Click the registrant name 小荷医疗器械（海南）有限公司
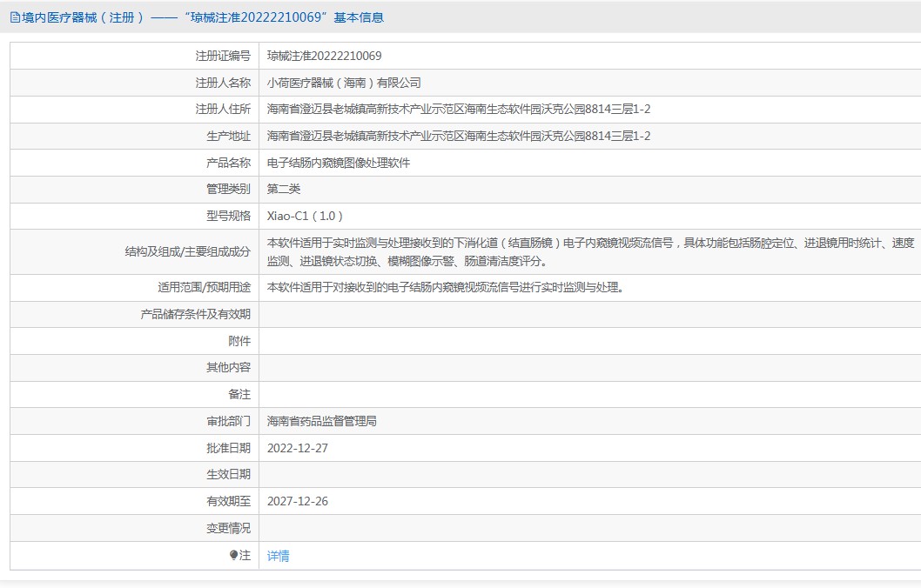Image resolution: width=921 pixels, height=588 pixels. tap(344, 83)
